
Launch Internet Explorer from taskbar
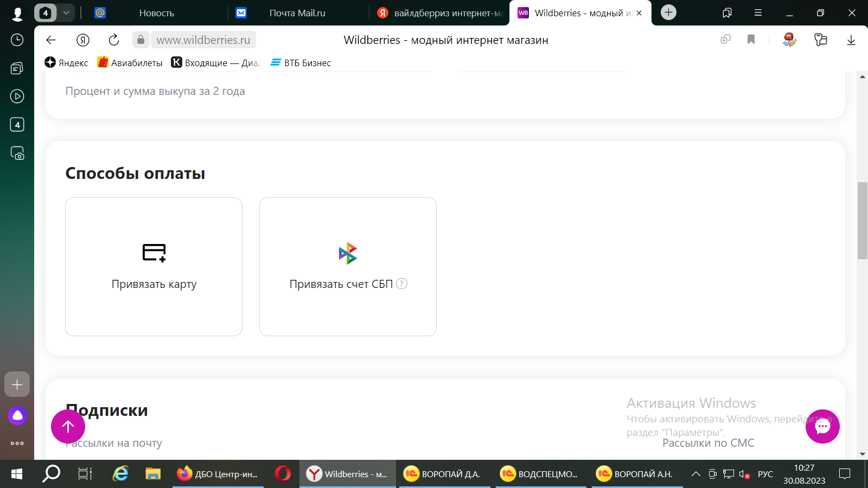120,474
